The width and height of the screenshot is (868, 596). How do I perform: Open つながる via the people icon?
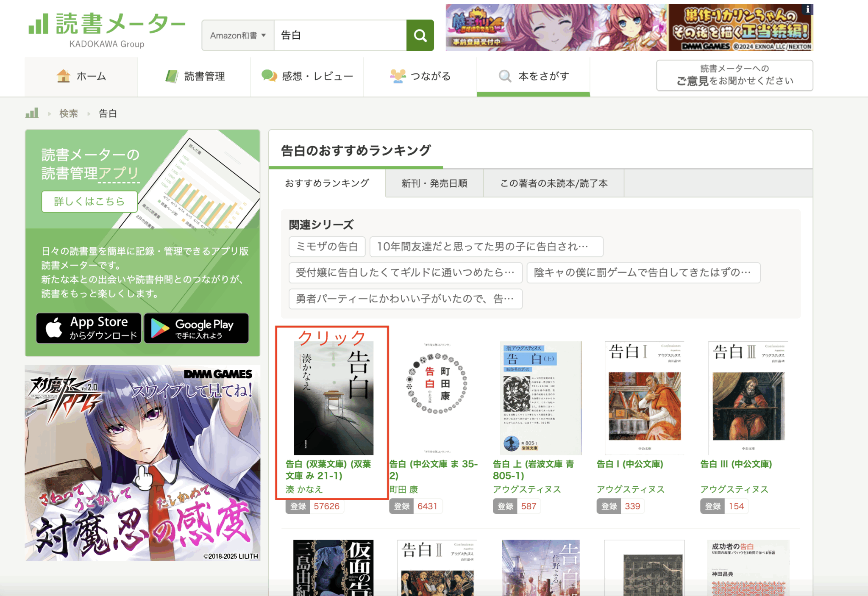[398, 76]
